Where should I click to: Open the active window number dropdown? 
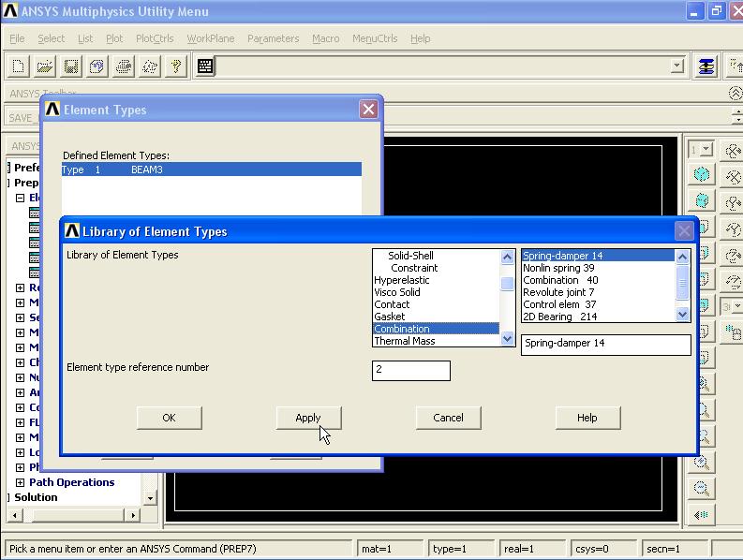coord(706,150)
